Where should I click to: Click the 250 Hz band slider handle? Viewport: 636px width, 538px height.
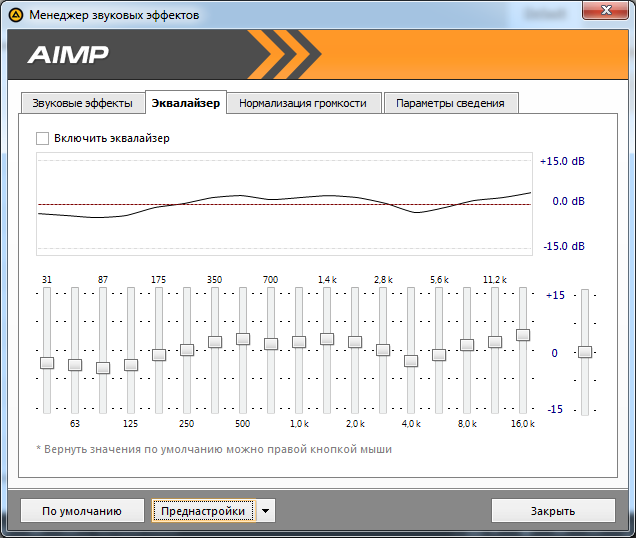(187, 350)
